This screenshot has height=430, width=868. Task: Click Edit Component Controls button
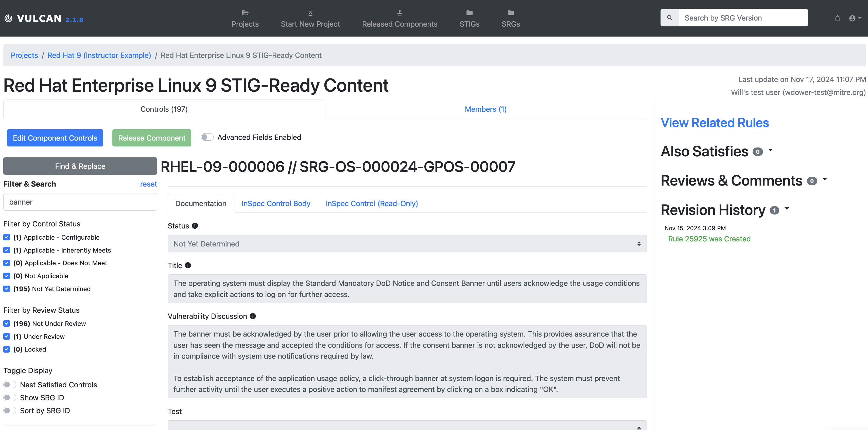coord(55,138)
